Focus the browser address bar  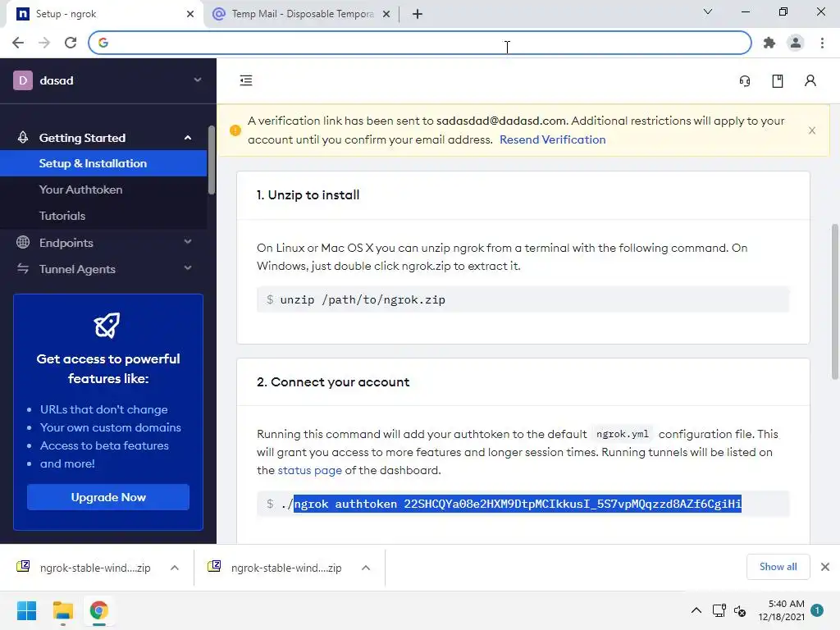[420, 43]
